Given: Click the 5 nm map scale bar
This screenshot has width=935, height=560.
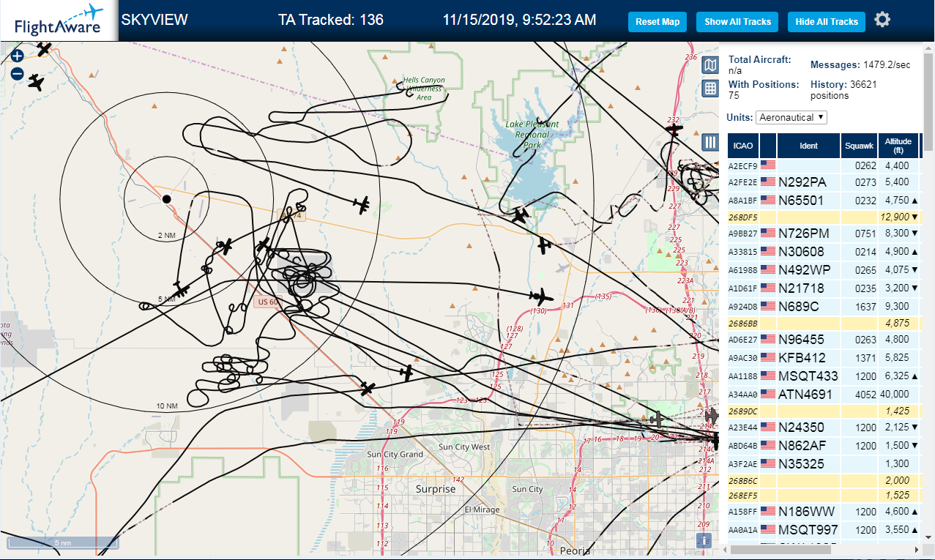Looking at the screenshot, I should coord(63,542).
